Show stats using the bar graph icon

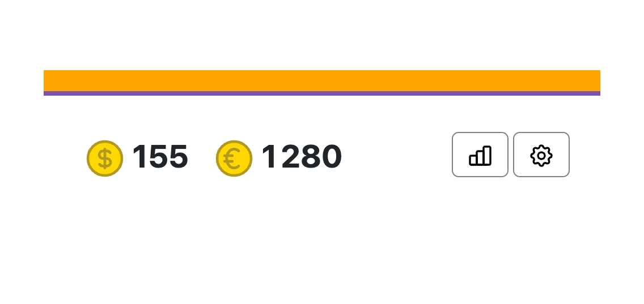tap(480, 155)
